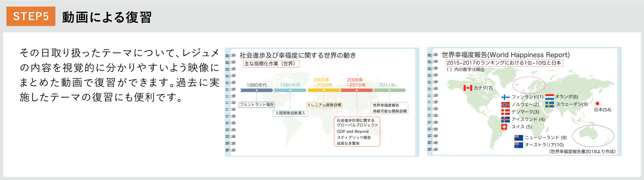Image resolution: width=644 pixels, height=180 pixels.
Task: Click the ミレニアム開発目標 label
Action: (x=324, y=105)
